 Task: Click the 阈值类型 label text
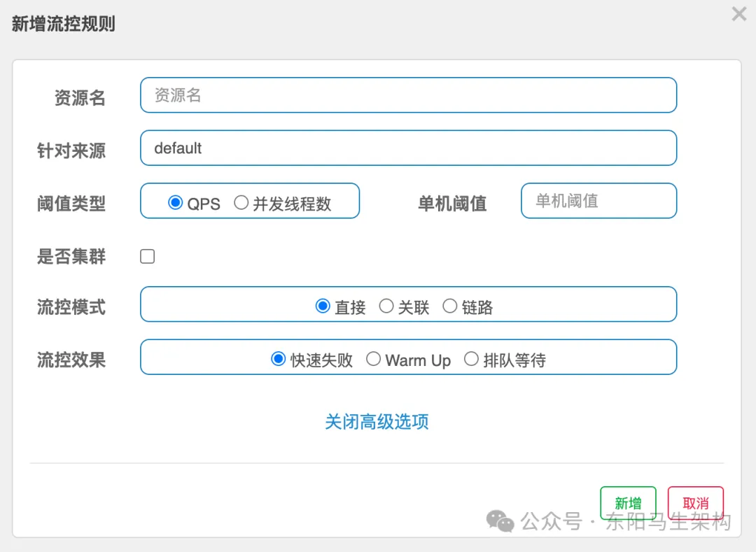click(71, 204)
